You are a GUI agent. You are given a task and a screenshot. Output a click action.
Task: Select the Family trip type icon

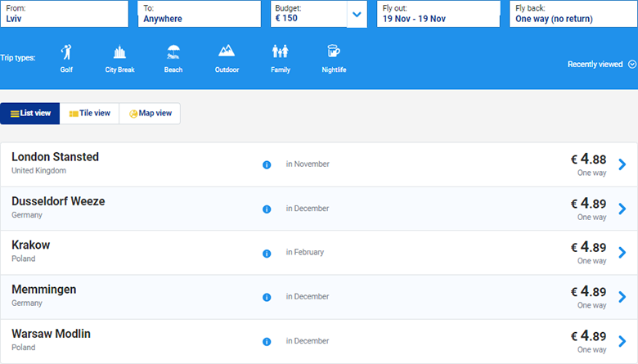click(280, 53)
